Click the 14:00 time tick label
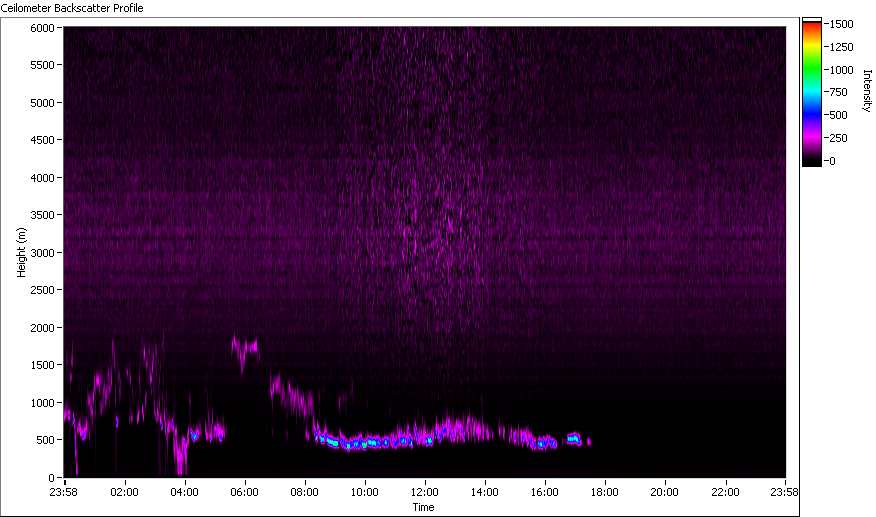This screenshot has width=876, height=517. point(485,492)
